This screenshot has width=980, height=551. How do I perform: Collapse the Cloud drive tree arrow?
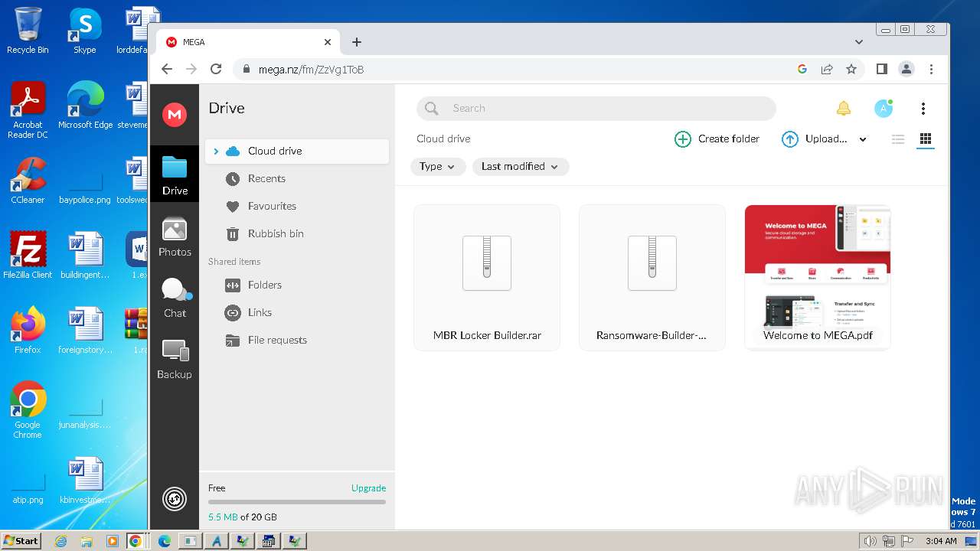coord(216,152)
